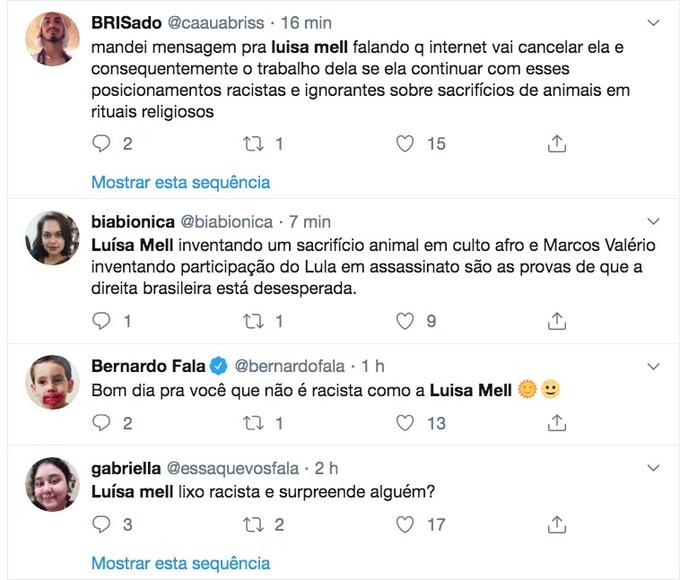Image resolution: width=680 pixels, height=580 pixels.
Task: Retweet biabionica's tweet
Action: point(252,321)
